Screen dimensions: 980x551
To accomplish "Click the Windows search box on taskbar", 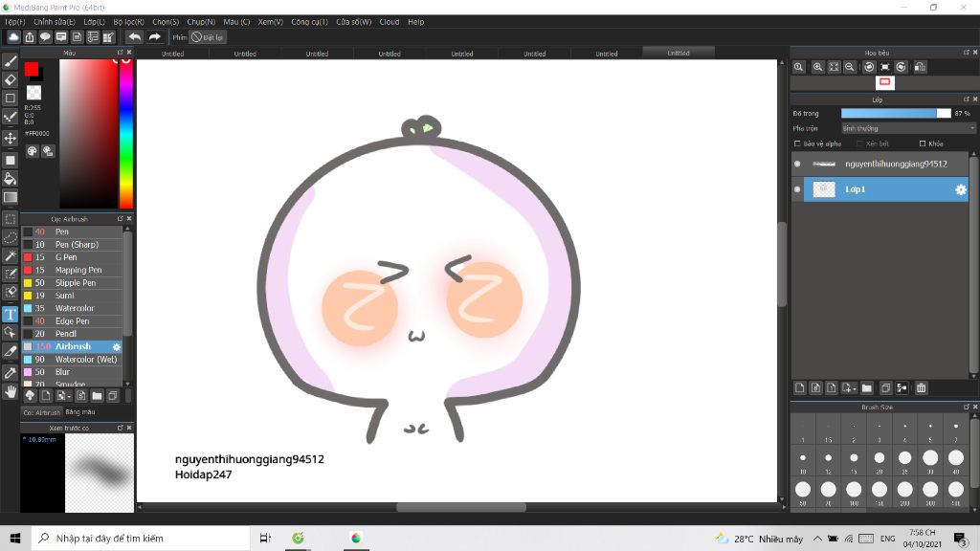I will point(140,538).
